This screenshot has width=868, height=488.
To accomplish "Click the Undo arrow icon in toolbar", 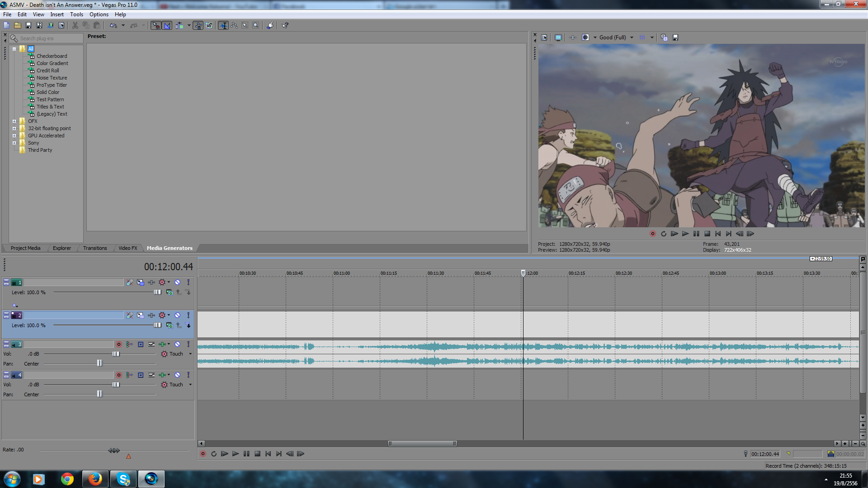I will pos(113,26).
